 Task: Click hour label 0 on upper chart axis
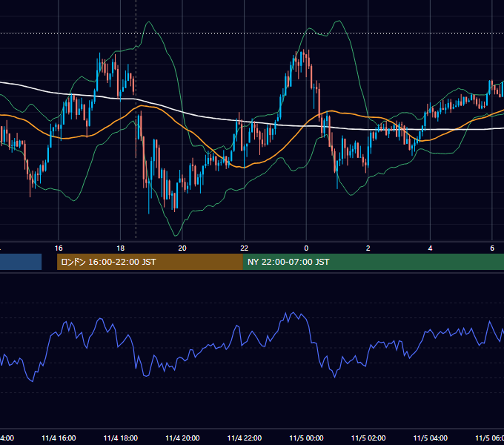coord(306,248)
